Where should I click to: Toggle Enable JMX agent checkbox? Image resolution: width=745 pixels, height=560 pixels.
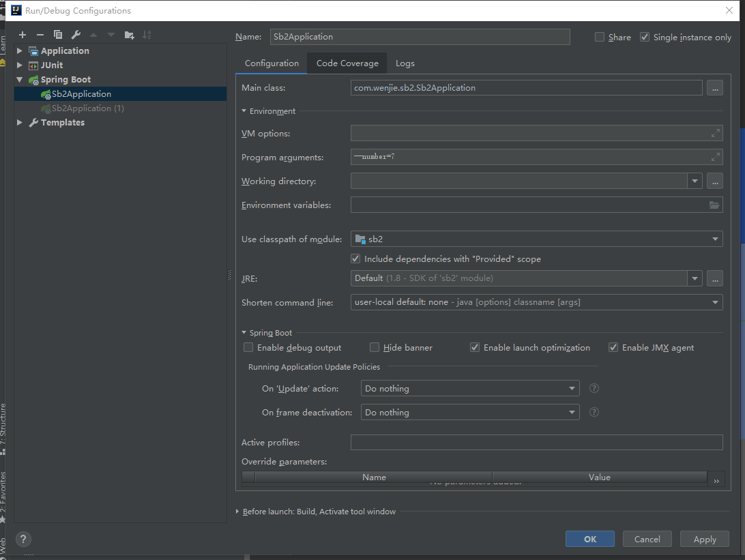(x=613, y=348)
